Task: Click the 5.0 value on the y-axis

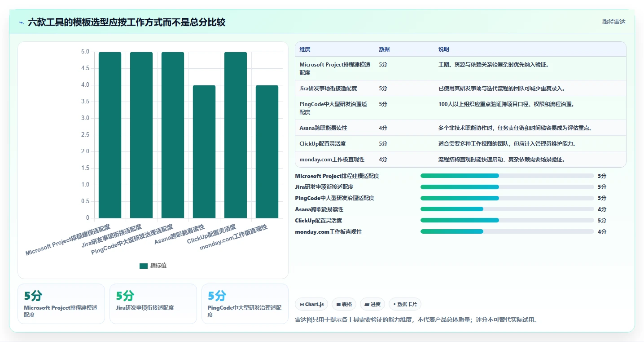Action: point(85,52)
